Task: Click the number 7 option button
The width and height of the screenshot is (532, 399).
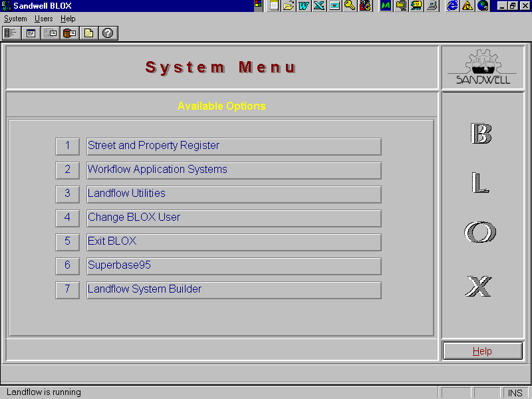Action: (68, 290)
